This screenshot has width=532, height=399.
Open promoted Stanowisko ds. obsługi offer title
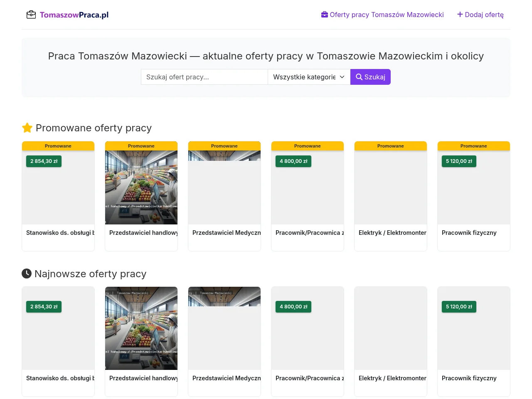[x=60, y=233]
